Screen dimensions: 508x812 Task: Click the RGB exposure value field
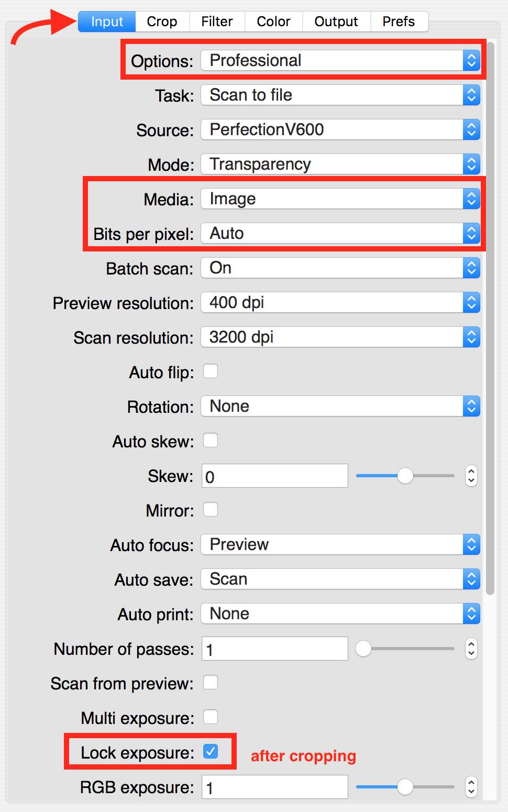pyautogui.click(x=275, y=787)
